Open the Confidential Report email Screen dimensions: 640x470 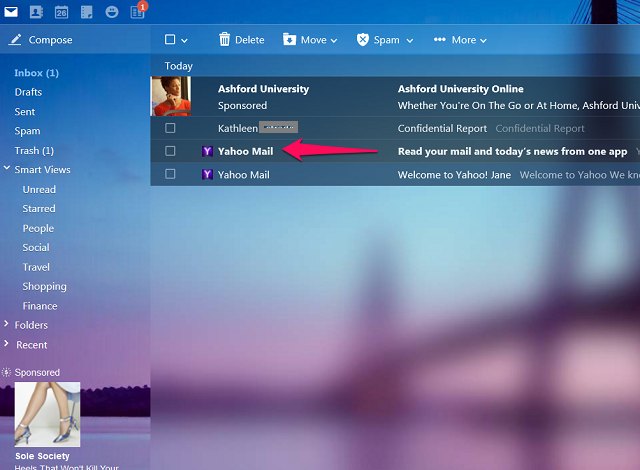[x=395, y=128]
